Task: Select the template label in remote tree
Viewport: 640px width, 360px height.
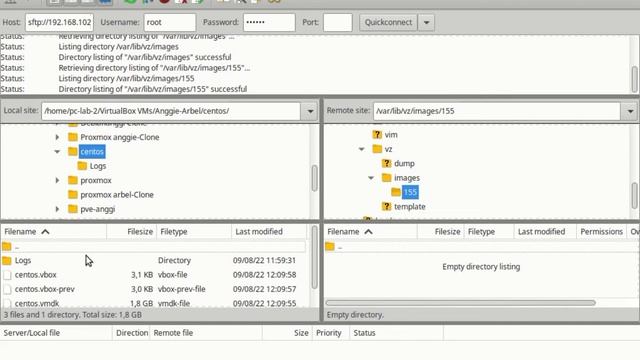Action: pos(410,207)
